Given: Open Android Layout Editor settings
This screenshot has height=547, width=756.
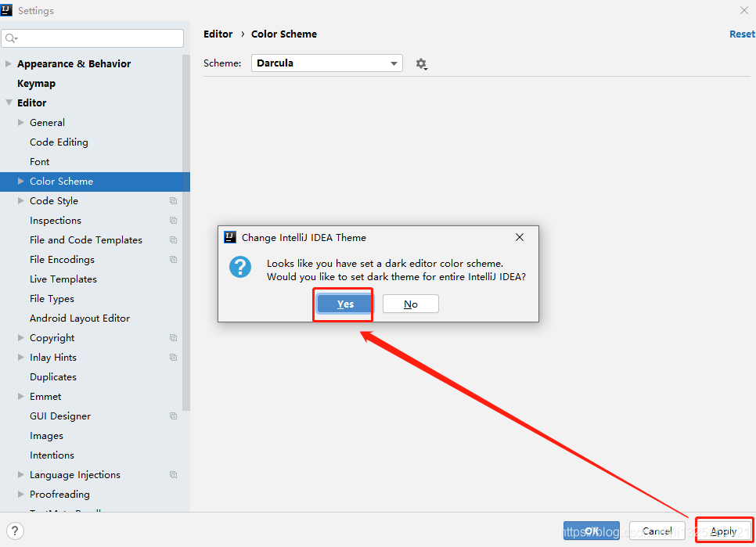Looking at the screenshot, I should point(80,318).
